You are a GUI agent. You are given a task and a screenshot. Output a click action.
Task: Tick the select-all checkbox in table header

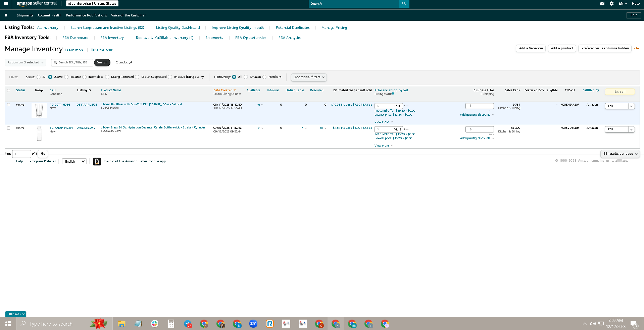pos(9,91)
